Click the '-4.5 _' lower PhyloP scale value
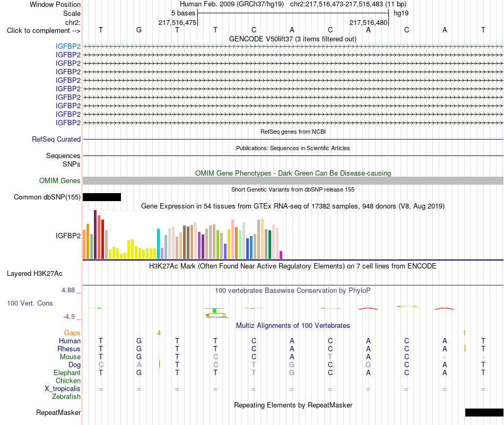The width and height of the screenshot is (504, 425). pos(72,317)
